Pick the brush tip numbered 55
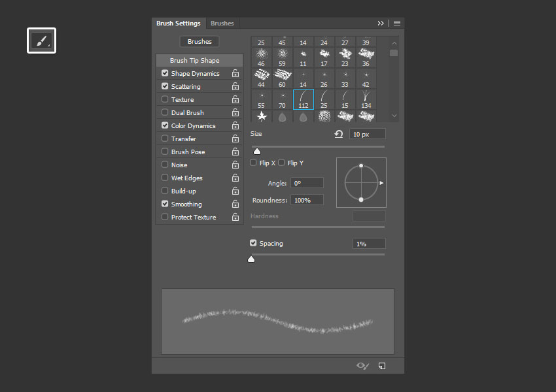556x392 pixels. click(x=262, y=99)
